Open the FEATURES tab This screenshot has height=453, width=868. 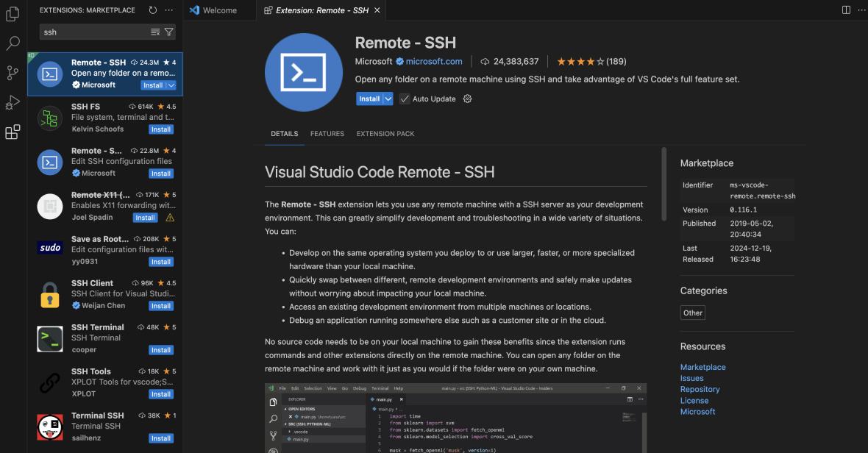327,134
